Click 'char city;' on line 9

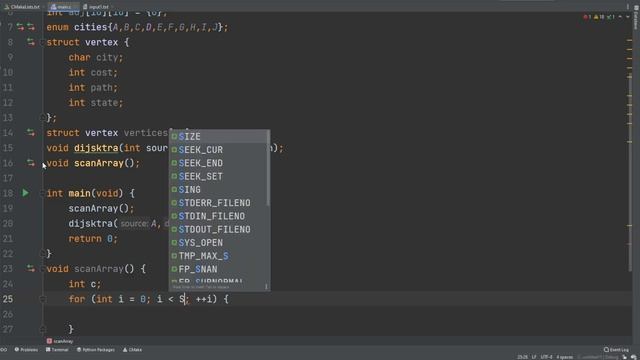96,57
